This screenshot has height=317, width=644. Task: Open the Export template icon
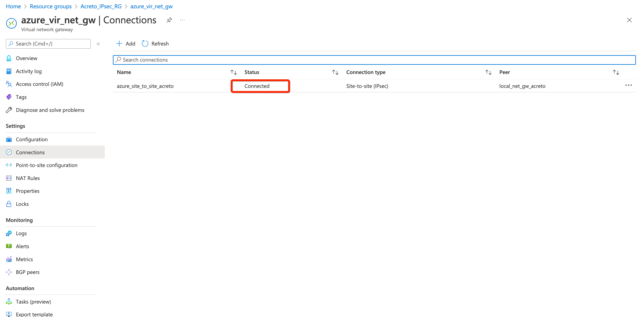point(9,314)
